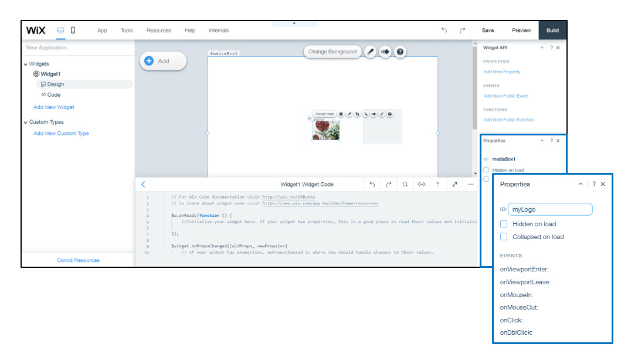This screenshot has width=638, height=364.
Task: Switch to the desktop view icon
Action: [x=61, y=30]
